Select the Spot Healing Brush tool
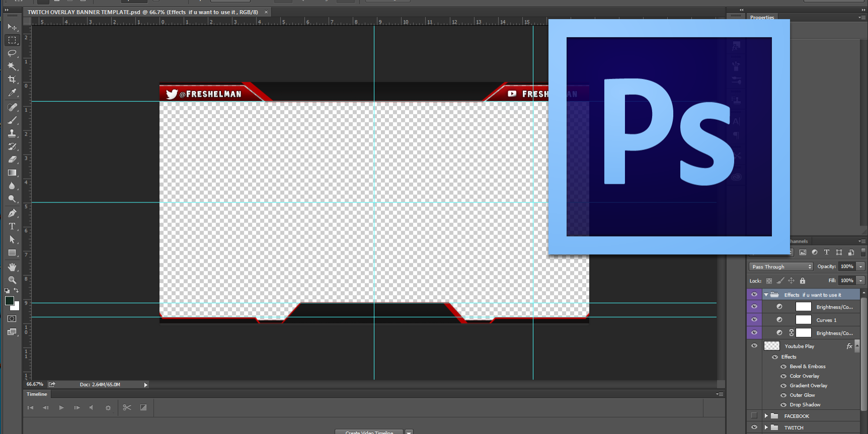This screenshot has width=868, height=434. [x=12, y=107]
